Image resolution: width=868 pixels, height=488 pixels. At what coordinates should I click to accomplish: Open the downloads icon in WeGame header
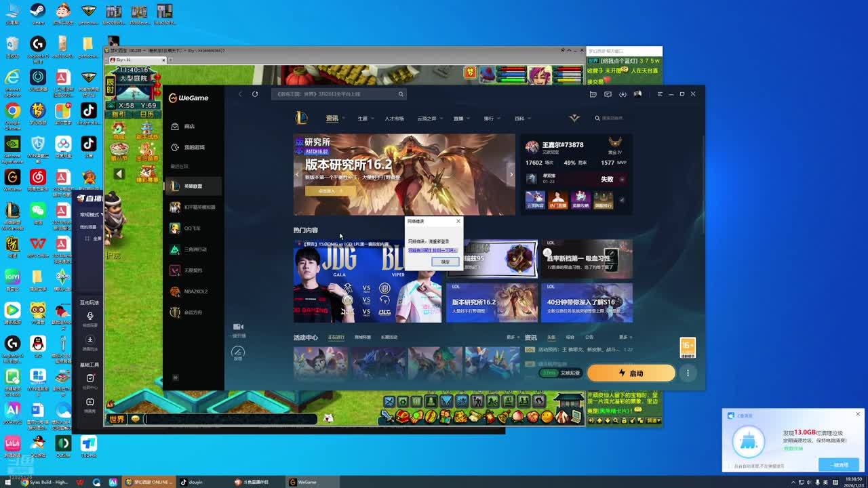click(x=623, y=94)
